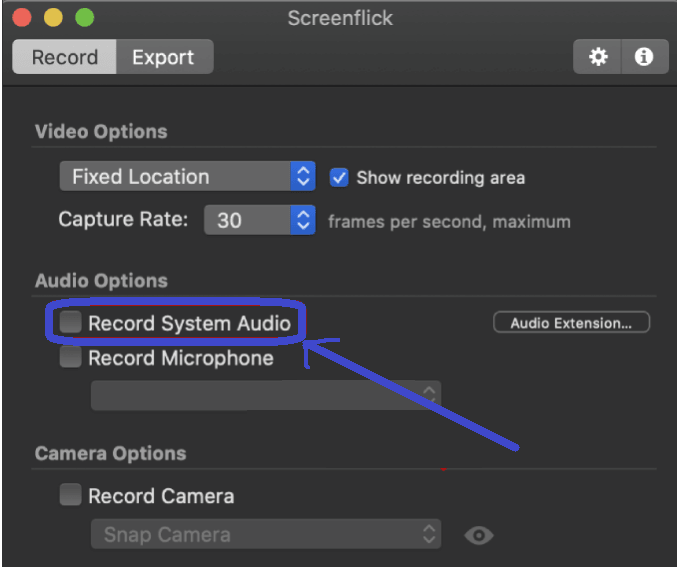Switch to the Record tab

64,57
